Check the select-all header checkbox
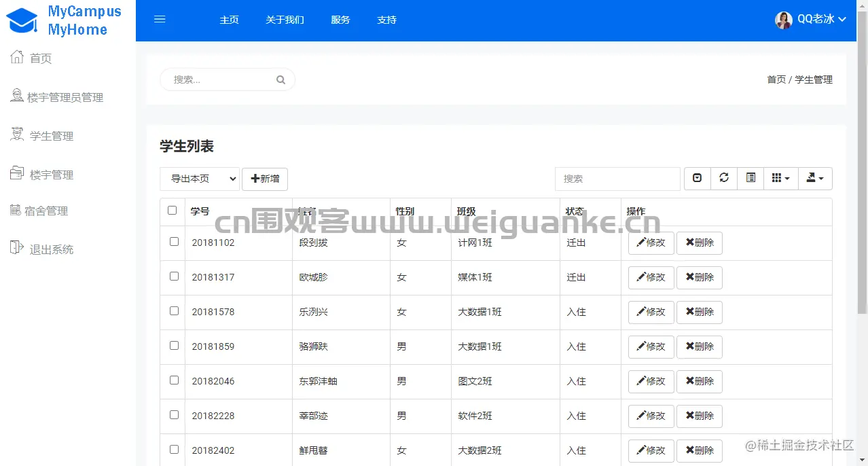The image size is (868, 466). (x=172, y=211)
